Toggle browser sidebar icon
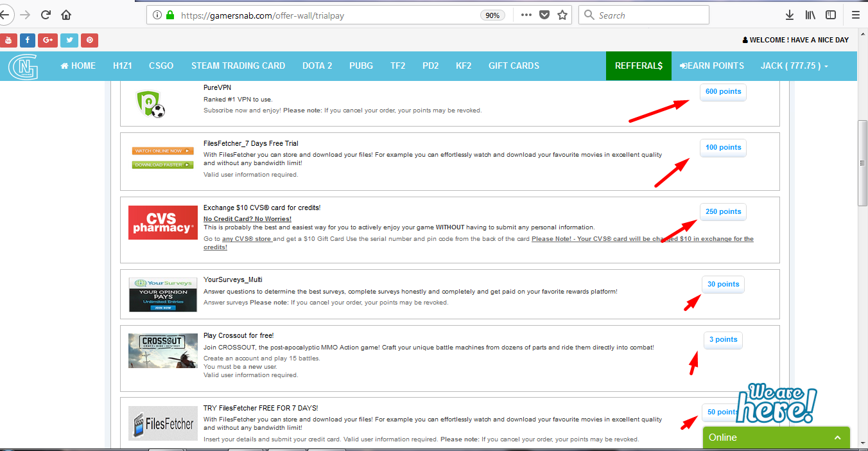 [831, 15]
